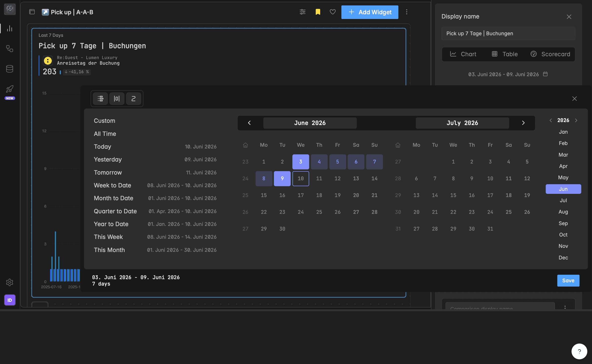Viewport: 592px width, 364px height.
Task: Select the Tomorrow preset
Action: (x=155, y=173)
